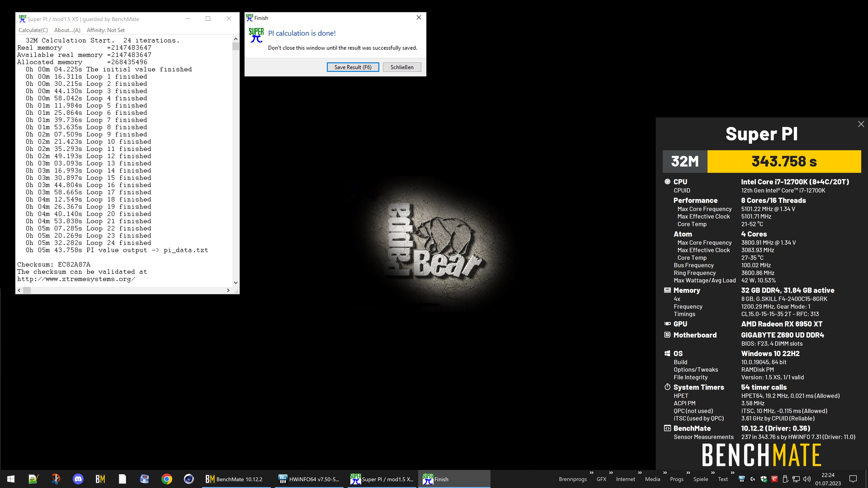Click the Super PI logo in Finish dialog

[256, 35]
